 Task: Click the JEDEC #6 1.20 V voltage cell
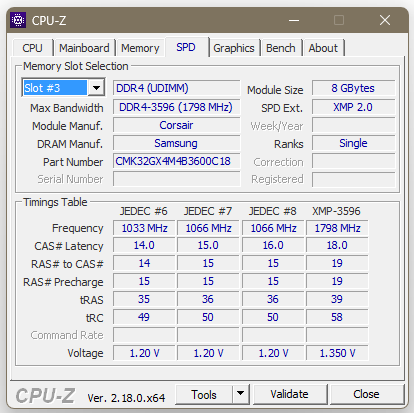coord(144,353)
